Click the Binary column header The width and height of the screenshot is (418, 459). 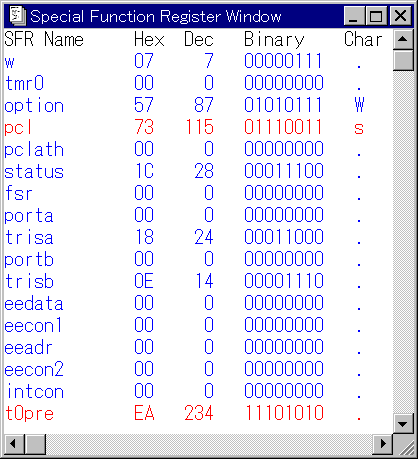tap(274, 40)
